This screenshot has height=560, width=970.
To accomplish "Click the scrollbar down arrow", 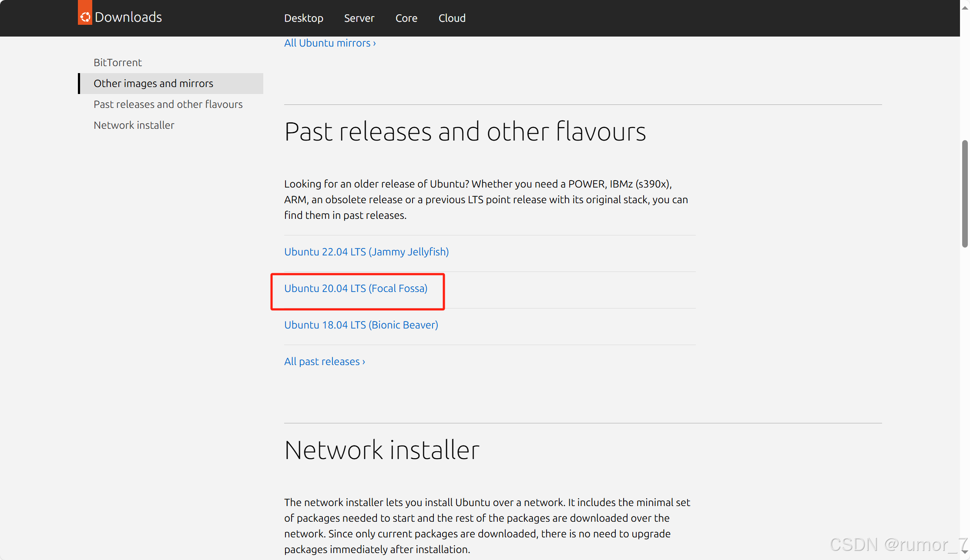I will tap(965, 552).
